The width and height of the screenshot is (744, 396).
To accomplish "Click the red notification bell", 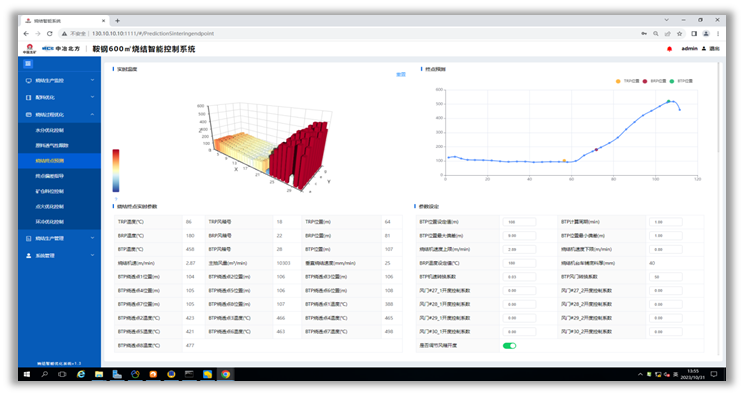I will [670, 49].
